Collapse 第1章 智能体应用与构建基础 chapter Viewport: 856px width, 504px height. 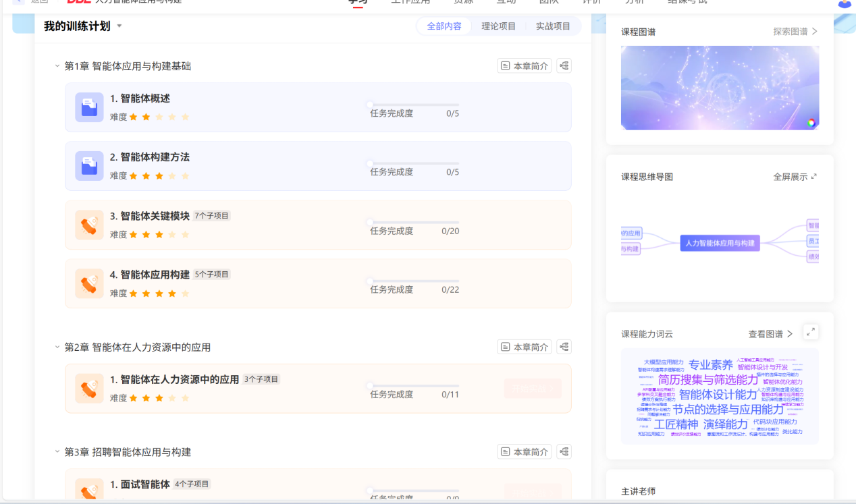[57, 66]
